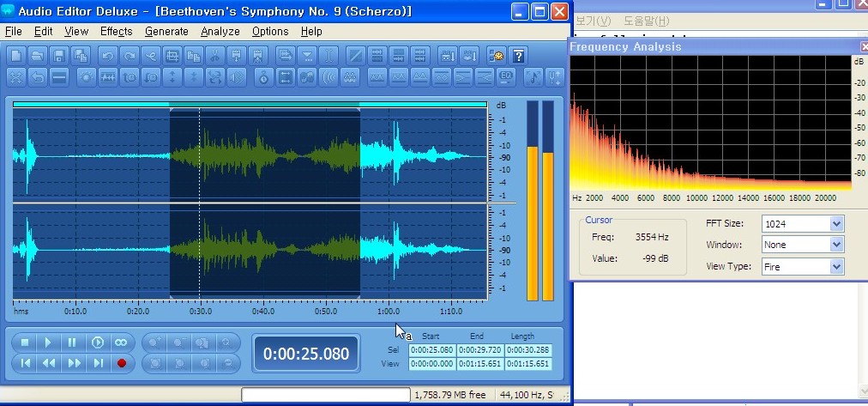Click the EQ equalizer effect icon

(x=505, y=77)
